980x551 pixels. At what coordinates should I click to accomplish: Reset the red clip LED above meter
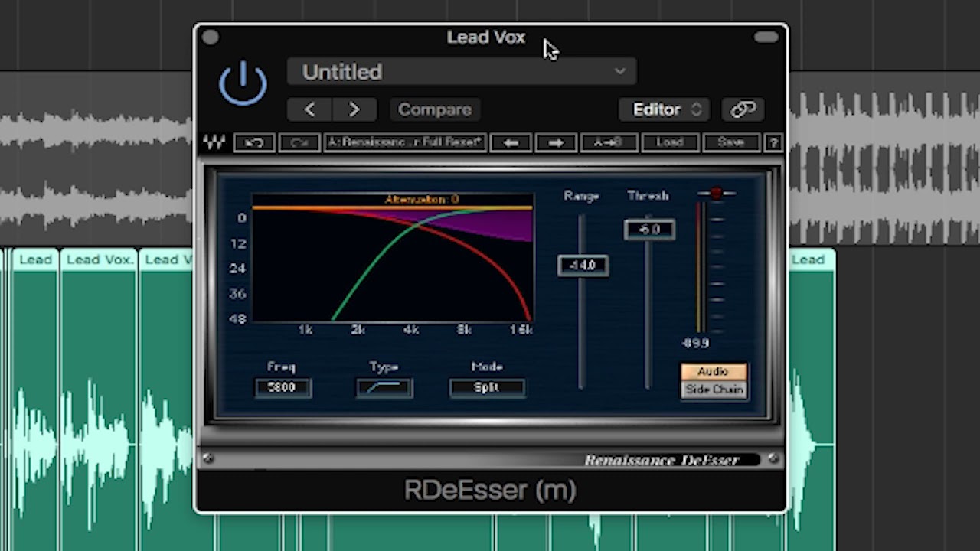tap(716, 194)
